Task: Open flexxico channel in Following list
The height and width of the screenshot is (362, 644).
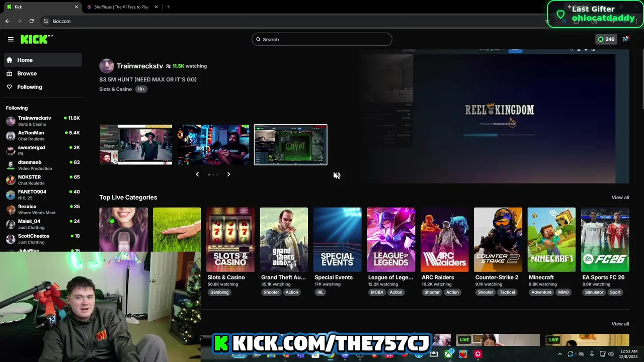Action: (x=43, y=209)
